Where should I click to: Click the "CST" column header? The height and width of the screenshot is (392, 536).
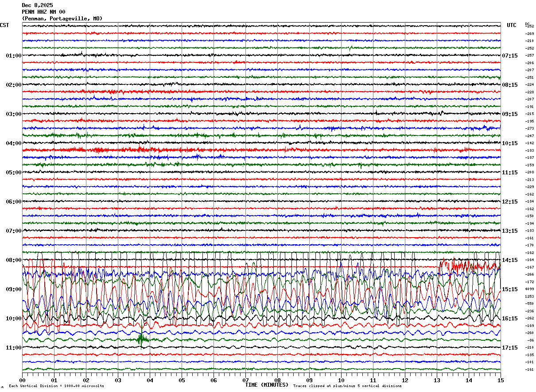coord(4,25)
